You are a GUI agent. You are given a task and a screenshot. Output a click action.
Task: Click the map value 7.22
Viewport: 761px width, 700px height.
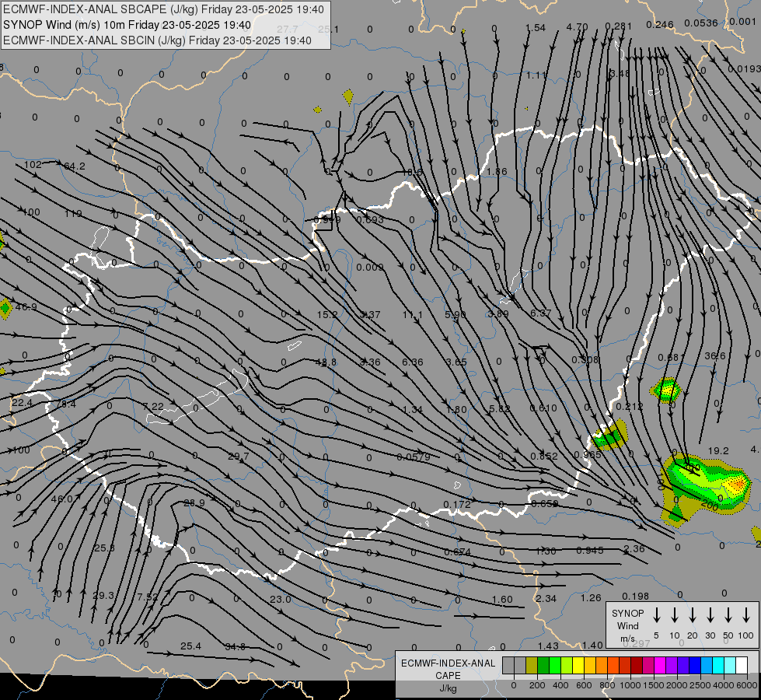pos(153,406)
